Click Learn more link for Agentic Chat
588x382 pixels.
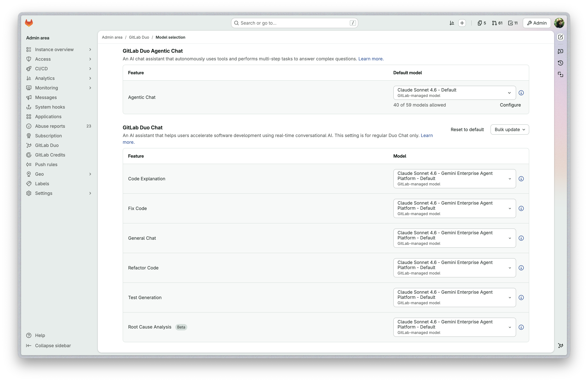tap(371, 59)
